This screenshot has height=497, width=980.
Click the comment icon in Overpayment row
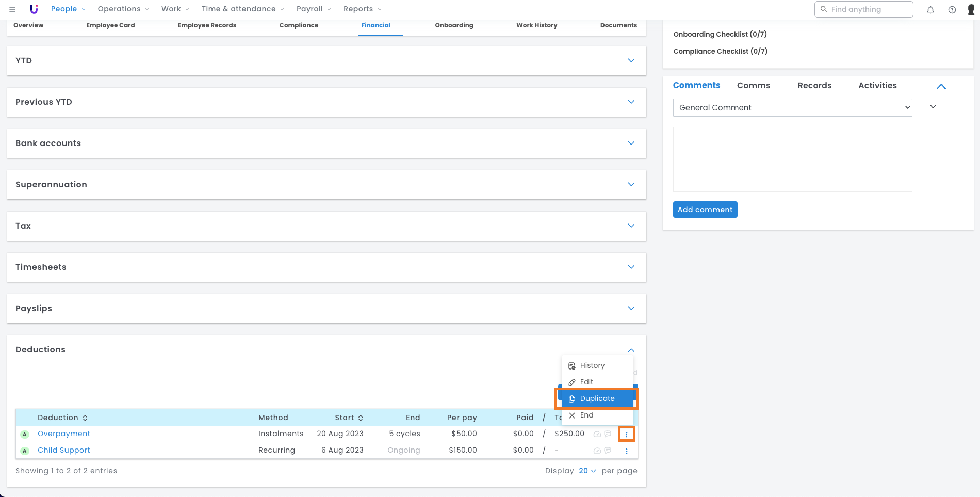click(x=608, y=434)
